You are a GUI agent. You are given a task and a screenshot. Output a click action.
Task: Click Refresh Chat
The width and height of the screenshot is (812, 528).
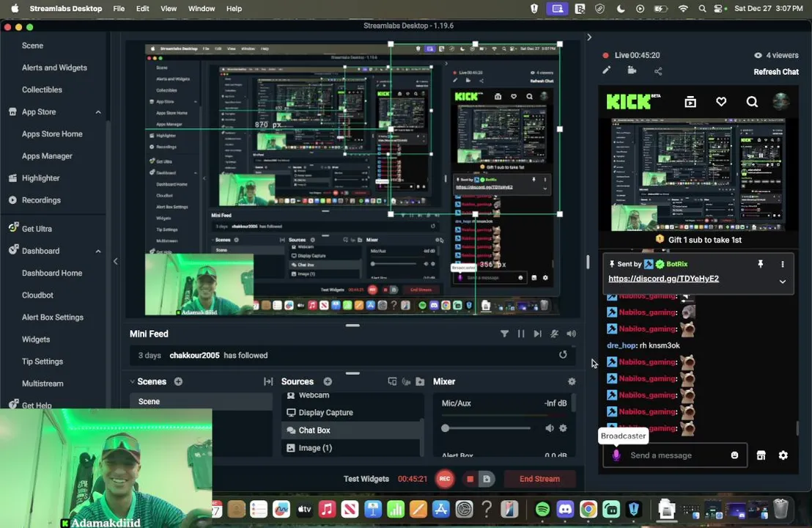coord(776,72)
